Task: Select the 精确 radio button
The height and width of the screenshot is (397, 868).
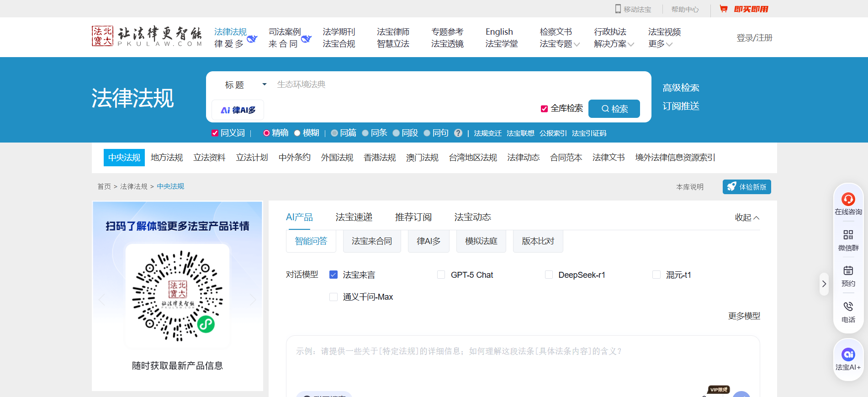Action: pos(266,133)
